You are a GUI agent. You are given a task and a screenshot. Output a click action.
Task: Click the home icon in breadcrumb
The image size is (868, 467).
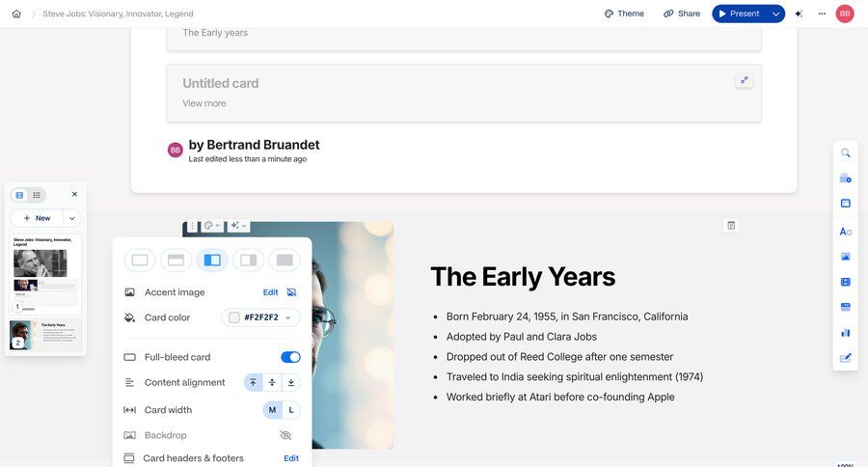[16, 14]
